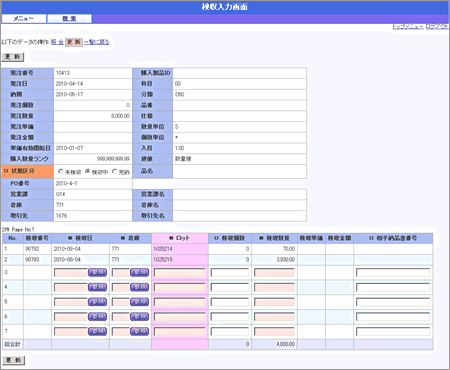Click the 参照 button beside row 3 date field

(97, 272)
